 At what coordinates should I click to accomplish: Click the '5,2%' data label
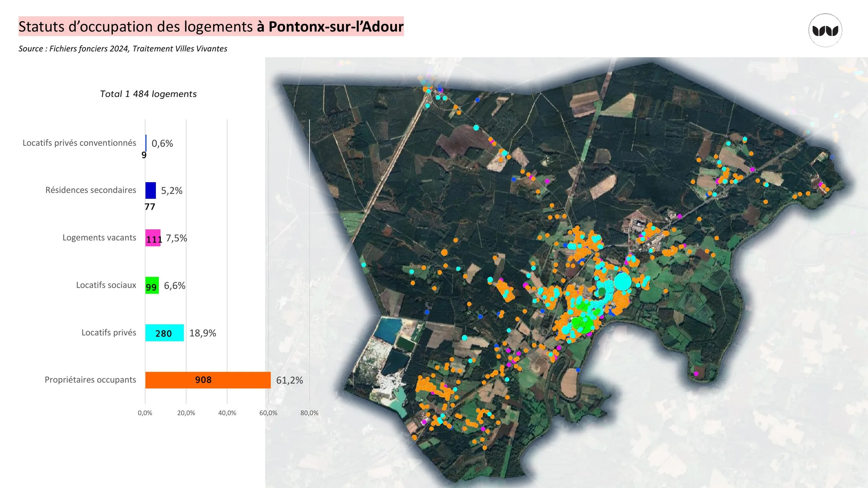pyautogui.click(x=172, y=191)
